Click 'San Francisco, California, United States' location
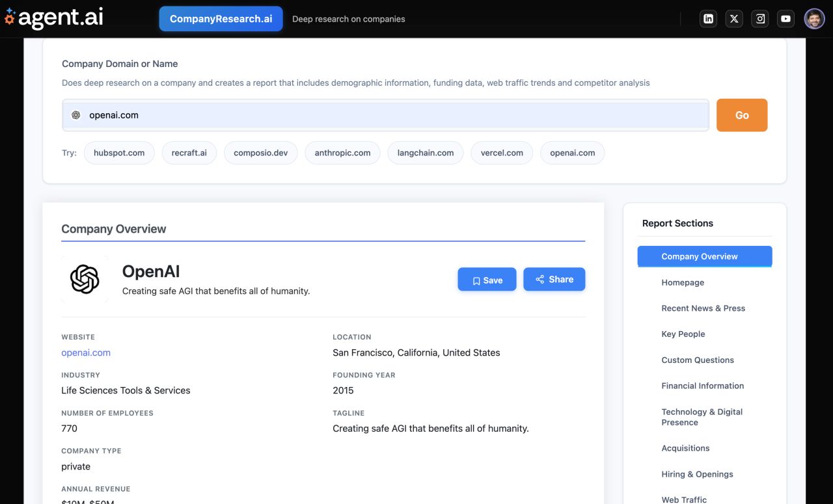The width and height of the screenshot is (833, 504). coord(416,352)
